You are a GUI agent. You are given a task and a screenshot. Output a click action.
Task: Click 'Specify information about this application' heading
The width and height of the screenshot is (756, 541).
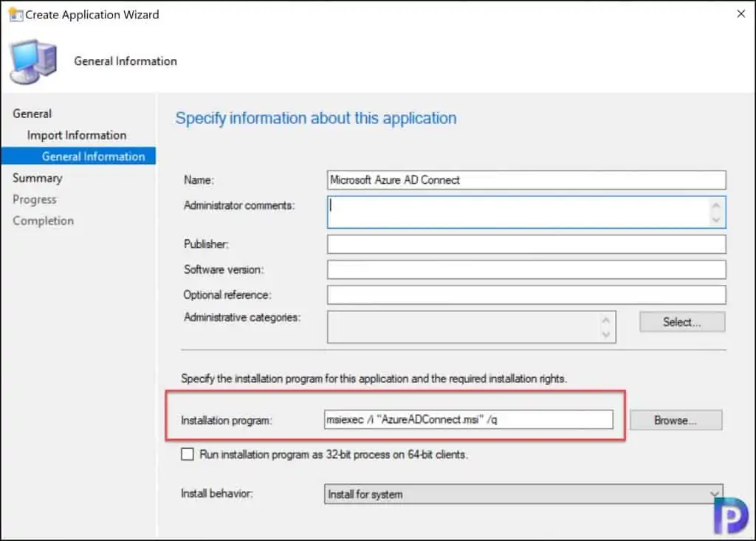[316, 118]
